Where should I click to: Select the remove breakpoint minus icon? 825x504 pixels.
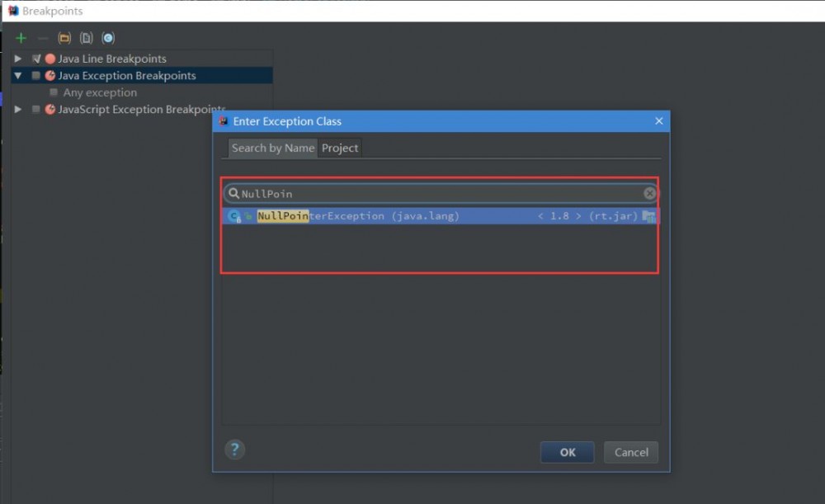[42, 37]
